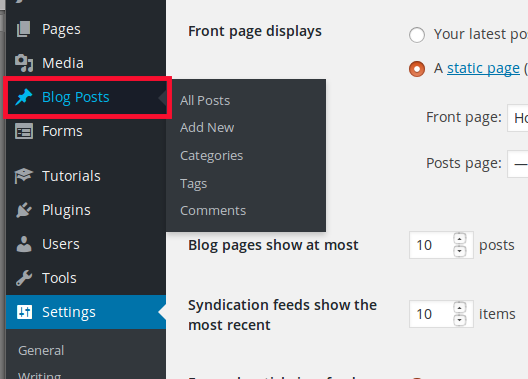The height and width of the screenshot is (379, 528).
Task: Click the Plugins plug icon
Action: click(x=24, y=210)
